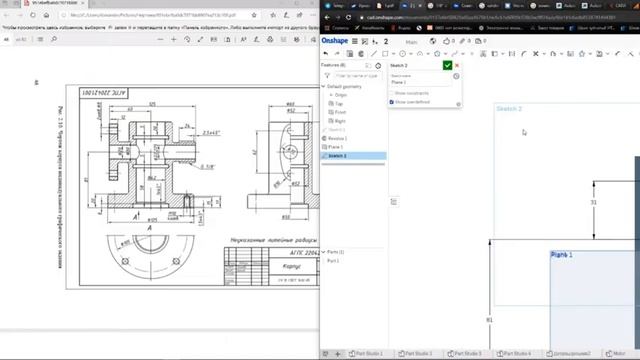
Task: Click the Plane 1 label in the graphics area
Action: pos(562,255)
